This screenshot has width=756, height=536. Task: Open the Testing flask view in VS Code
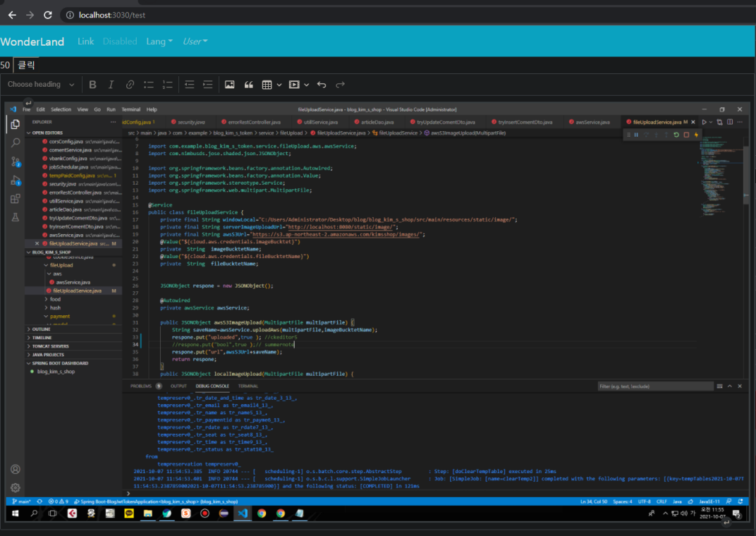(16, 217)
